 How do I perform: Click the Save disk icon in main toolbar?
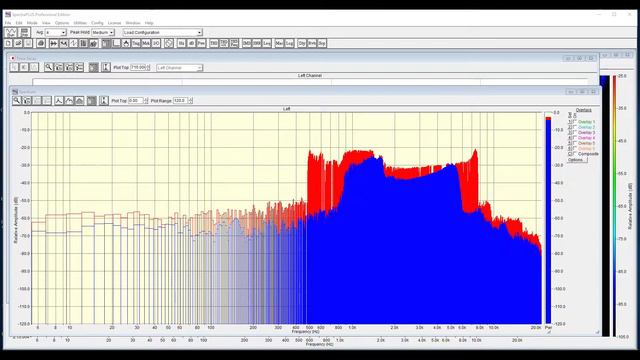pos(28,43)
